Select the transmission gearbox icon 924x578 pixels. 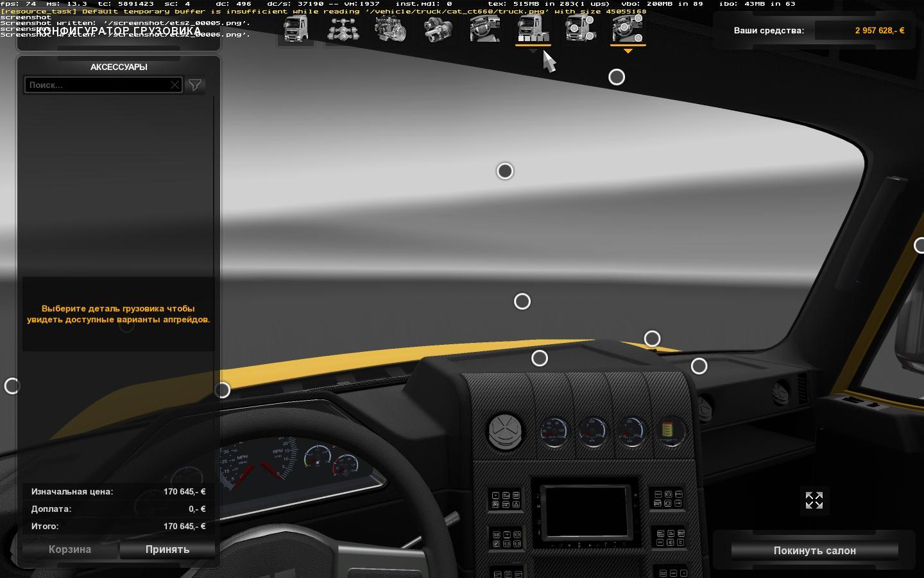[438, 30]
